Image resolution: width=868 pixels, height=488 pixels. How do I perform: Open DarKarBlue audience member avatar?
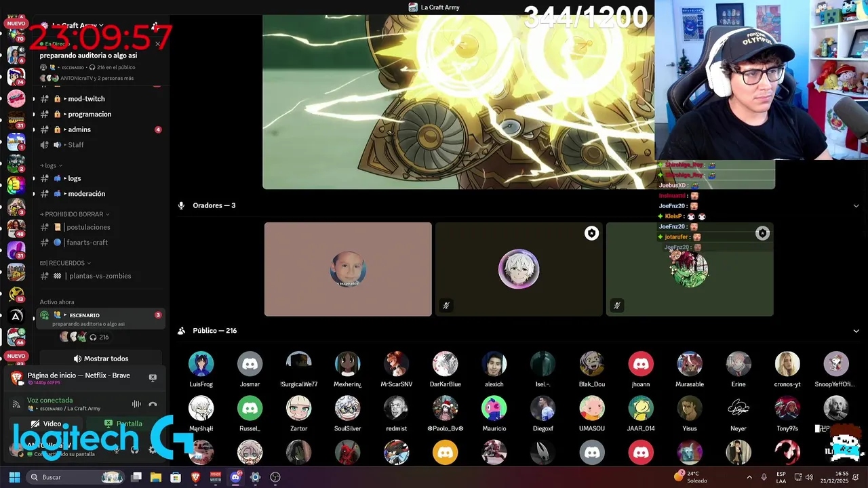[445, 364]
